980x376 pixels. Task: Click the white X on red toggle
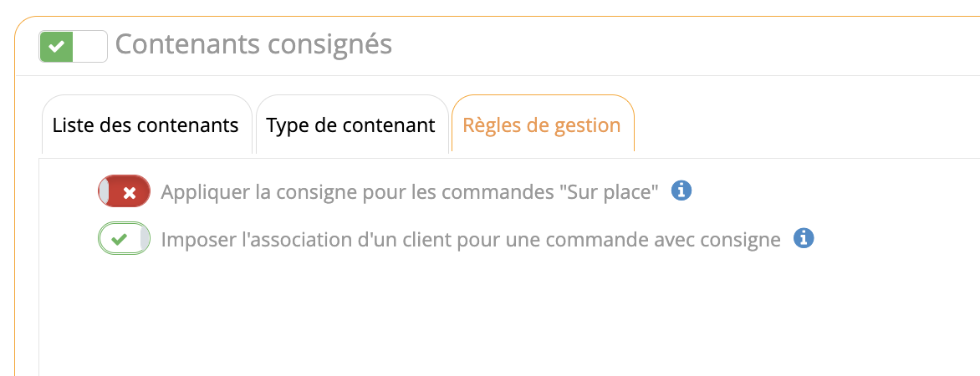(x=130, y=192)
